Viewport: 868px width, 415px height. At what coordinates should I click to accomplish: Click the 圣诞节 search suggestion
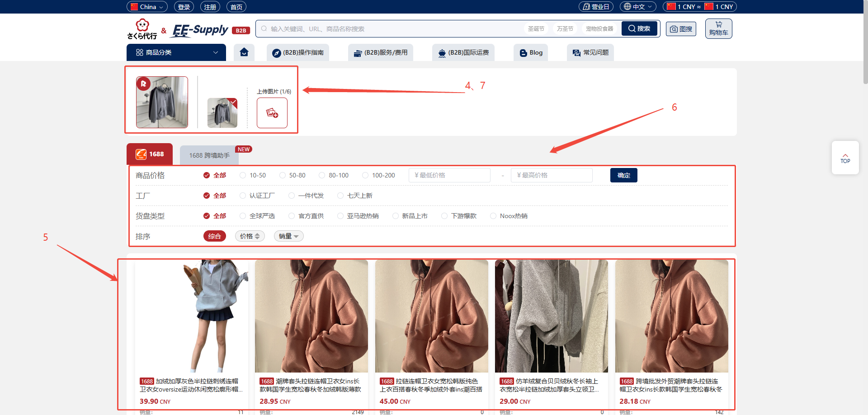(536, 28)
